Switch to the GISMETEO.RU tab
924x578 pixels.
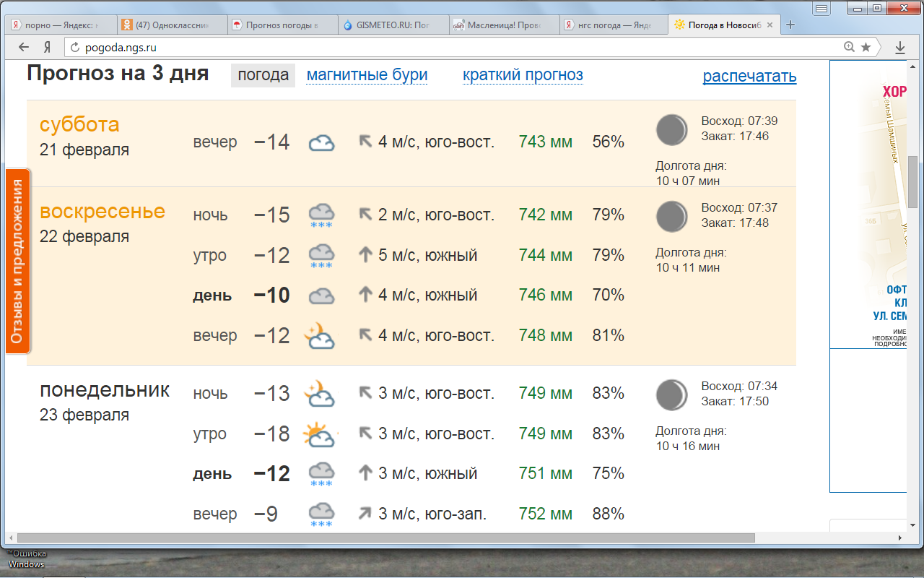[392, 25]
